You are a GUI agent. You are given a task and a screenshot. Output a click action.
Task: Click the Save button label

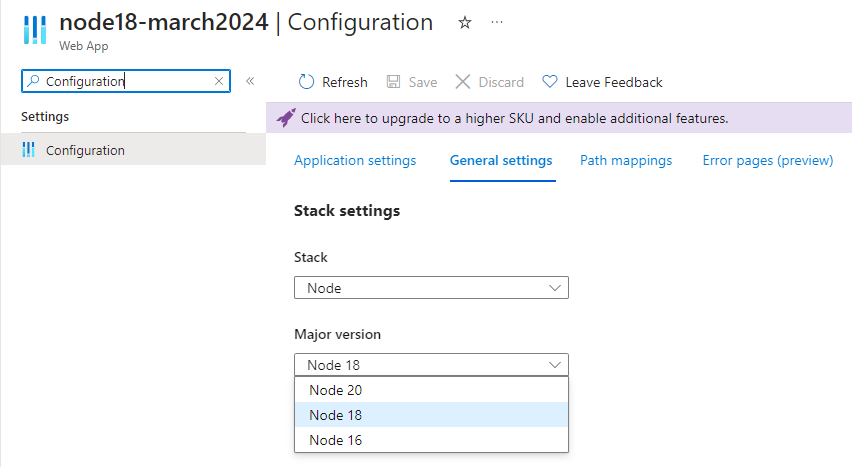(423, 82)
